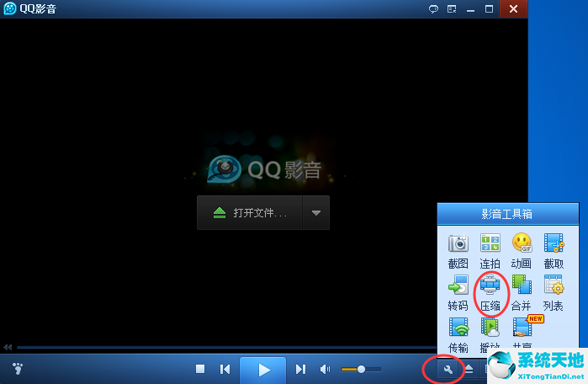Mute audio with the speaker icon

point(325,369)
